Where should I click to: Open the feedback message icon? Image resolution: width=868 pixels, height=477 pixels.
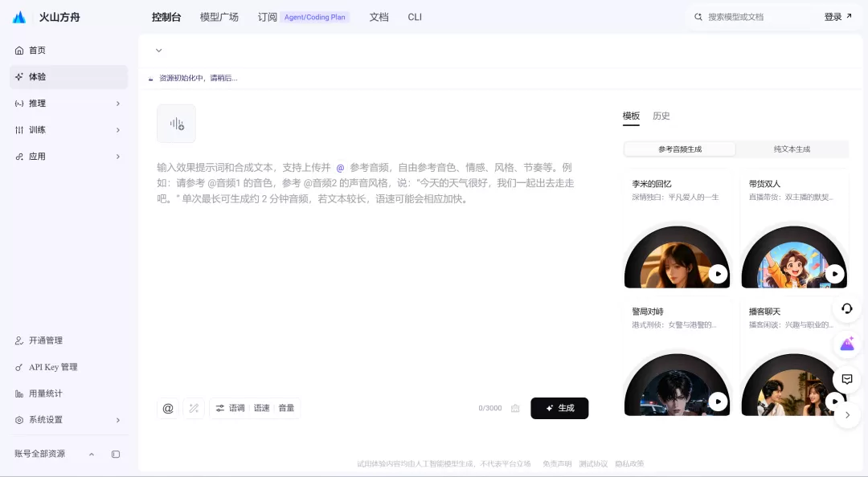pos(847,379)
